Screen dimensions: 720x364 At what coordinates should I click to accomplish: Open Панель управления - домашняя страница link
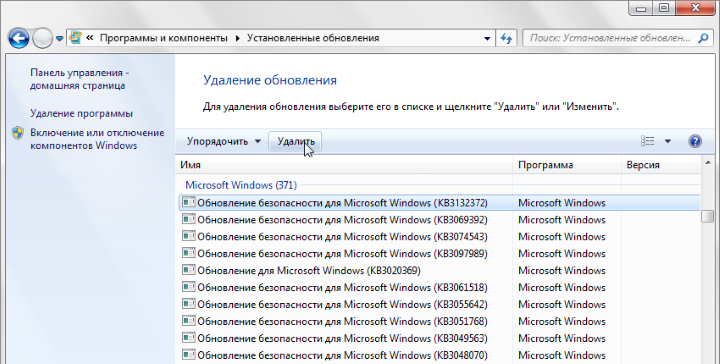[79, 79]
